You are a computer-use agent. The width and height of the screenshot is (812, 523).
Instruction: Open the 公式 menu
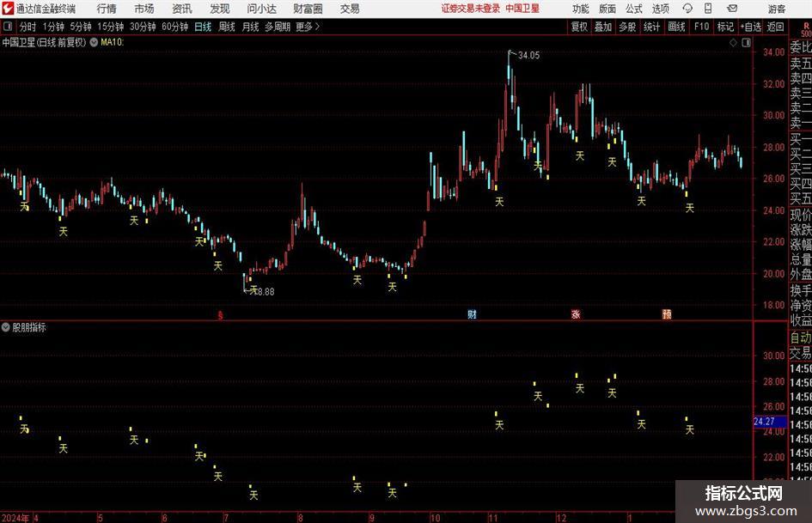click(x=633, y=9)
